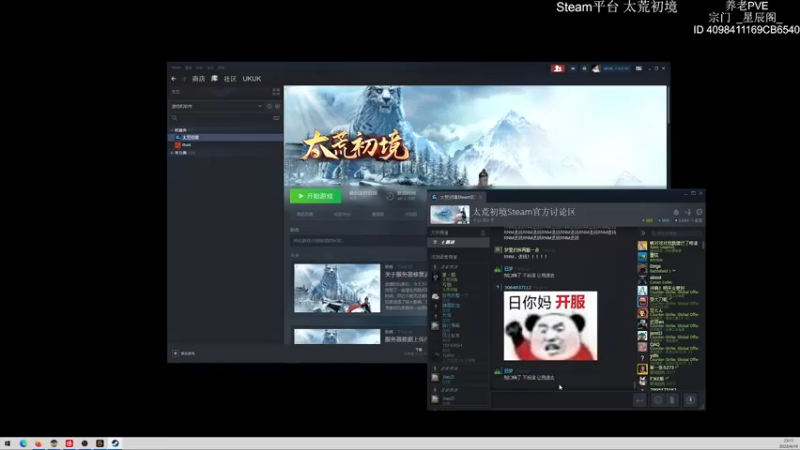Open the Steam announcements megaphone icon
The height and width of the screenshot is (450, 800).
click(573, 68)
